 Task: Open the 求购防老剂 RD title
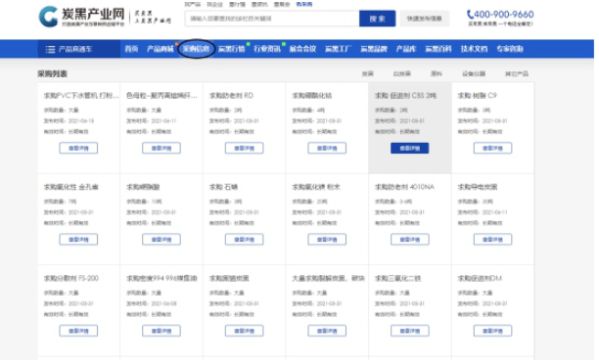coord(231,96)
